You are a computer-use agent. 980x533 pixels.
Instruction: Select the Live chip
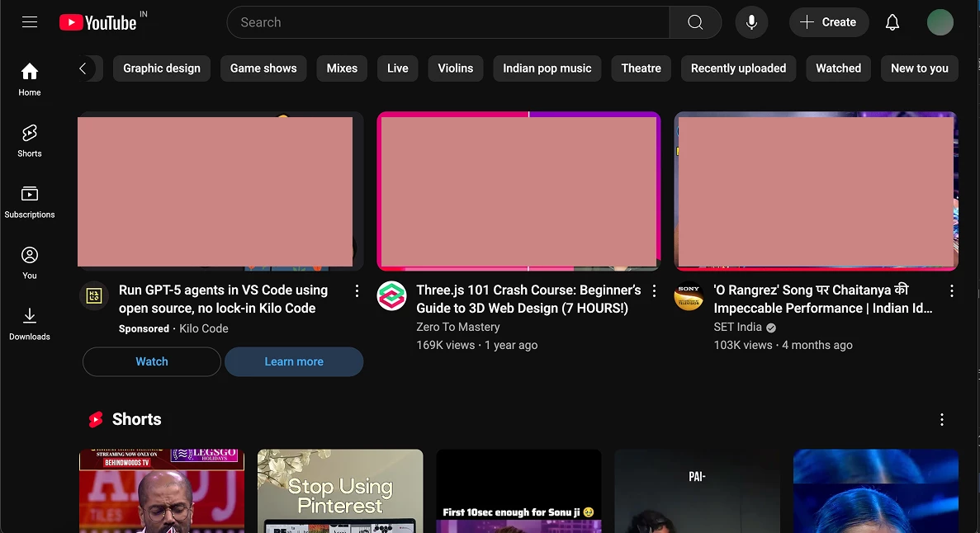click(397, 68)
